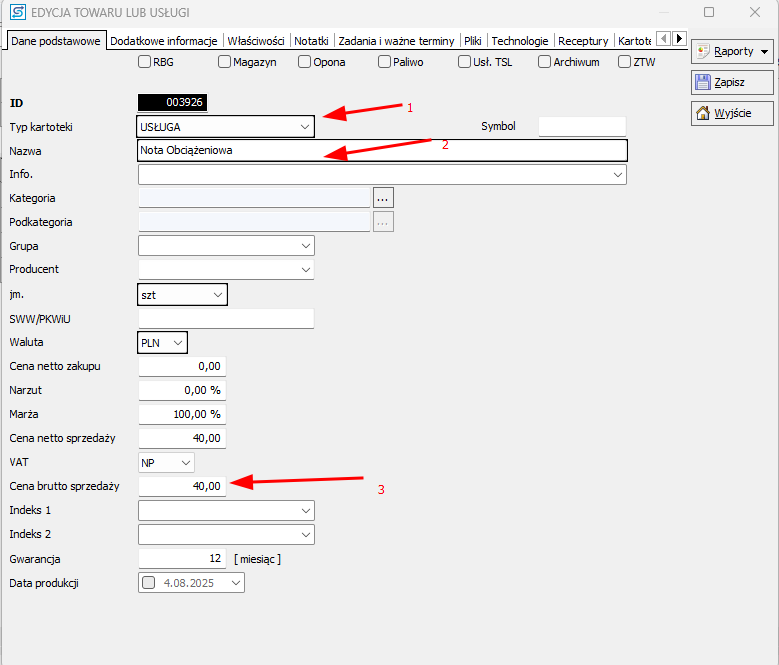Open the Waluta currency dropdown

click(x=177, y=343)
